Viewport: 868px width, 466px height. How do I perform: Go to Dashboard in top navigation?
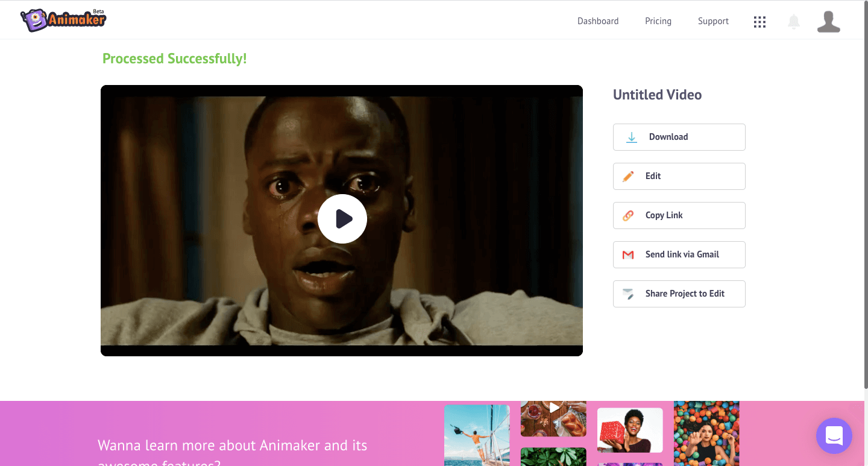click(x=597, y=21)
